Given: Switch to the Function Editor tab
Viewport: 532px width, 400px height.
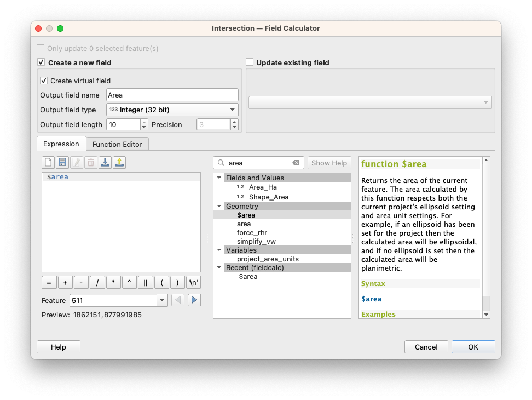Looking at the screenshot, I should pyautogui.click(x=117, y=144).
